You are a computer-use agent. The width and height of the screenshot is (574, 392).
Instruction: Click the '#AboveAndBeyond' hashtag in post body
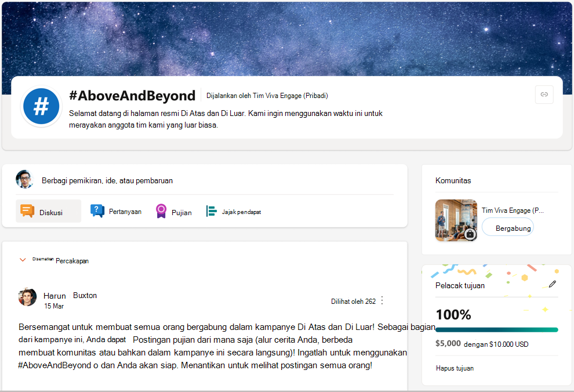coord(55,365)
